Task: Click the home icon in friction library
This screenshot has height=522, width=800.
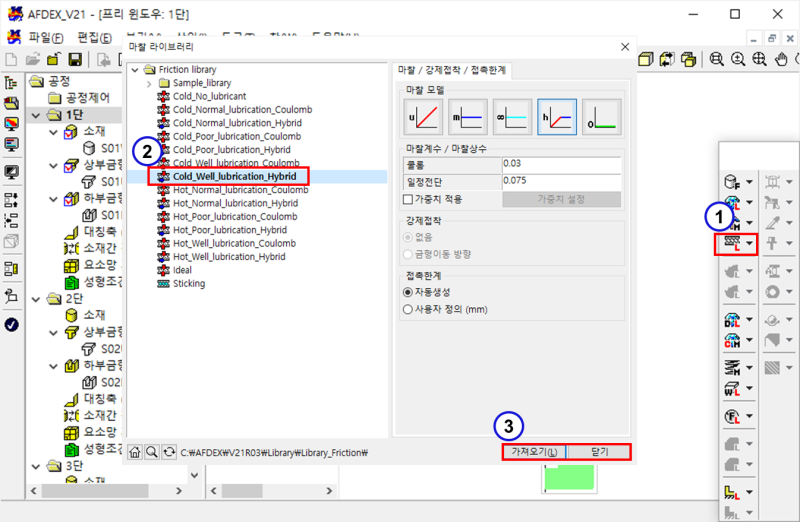Action: pos(135,452)
